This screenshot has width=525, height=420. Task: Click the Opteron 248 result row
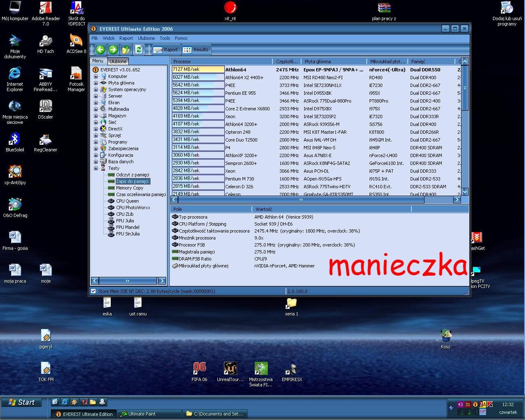tap(316, 132)
